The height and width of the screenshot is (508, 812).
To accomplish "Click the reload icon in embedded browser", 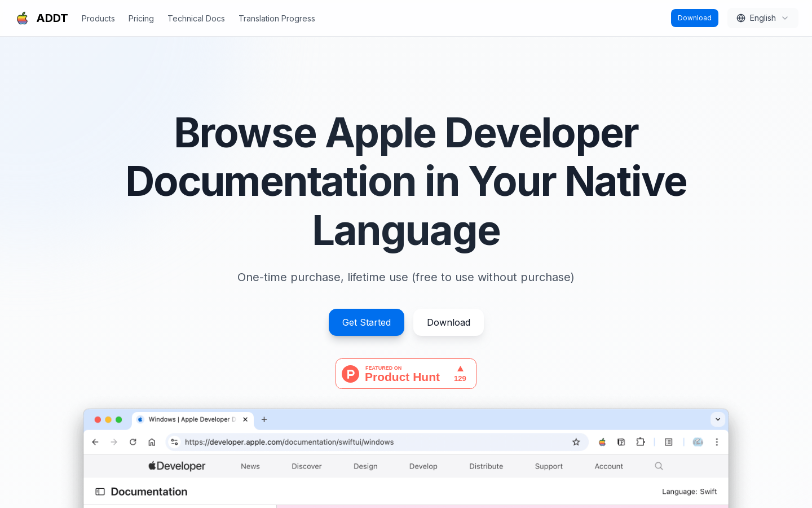I will tap(133, 442).
